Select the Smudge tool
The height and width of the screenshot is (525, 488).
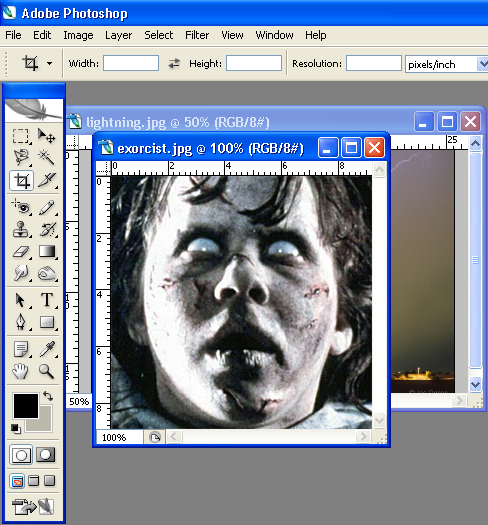(21, 274)
